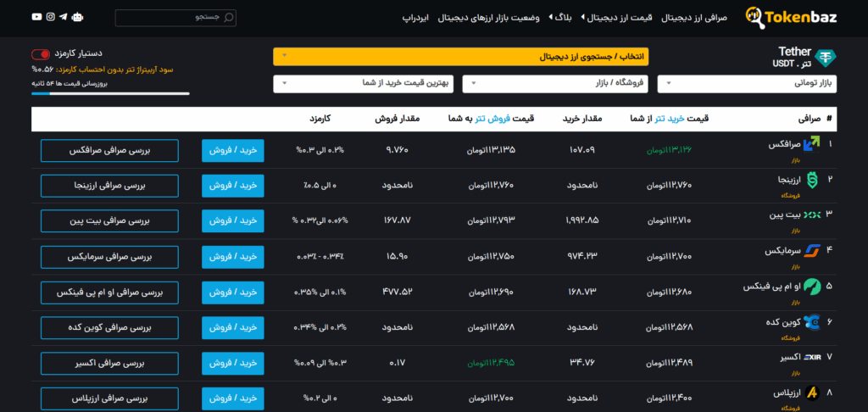Expand the بهترین قیمت خرید از شما dropdown

click(363, 84)
